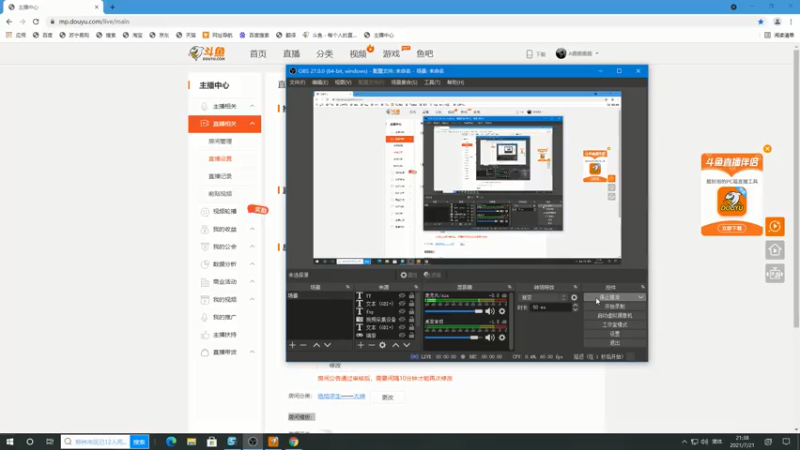Open OBS 文件(F) menu

(297, 82)
